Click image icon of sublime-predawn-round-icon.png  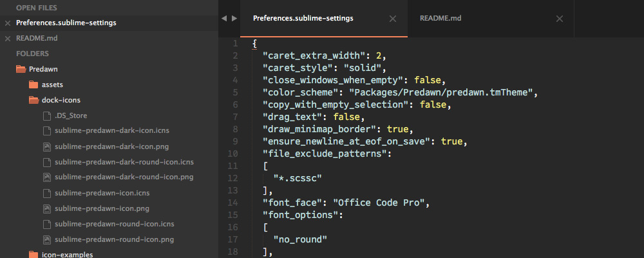(47, 239)
